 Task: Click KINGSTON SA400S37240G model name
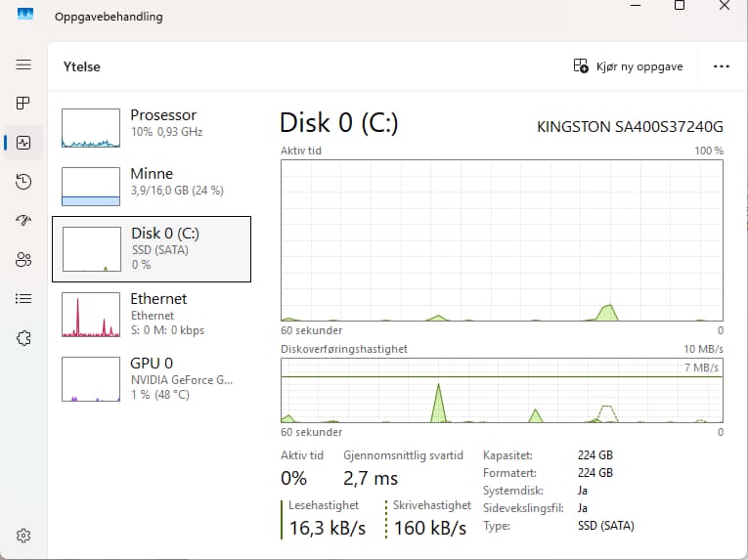click(x=630, y=127)
